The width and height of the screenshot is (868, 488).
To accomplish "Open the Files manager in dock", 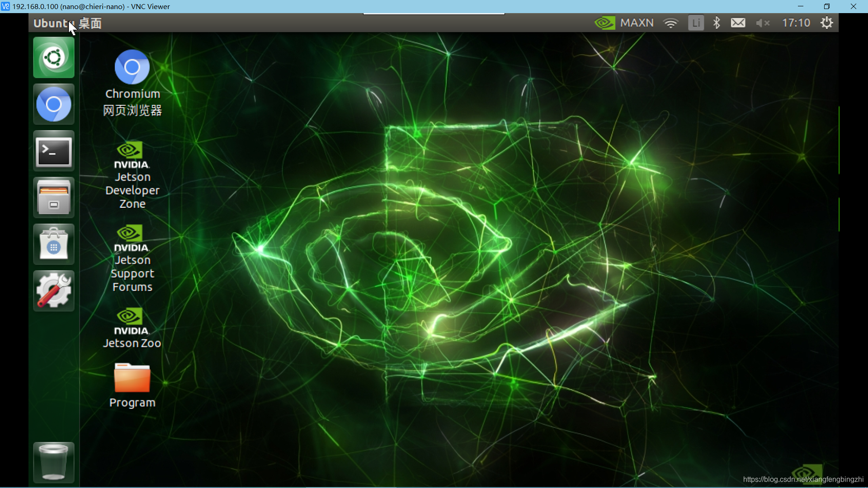I will pos(53,198).
